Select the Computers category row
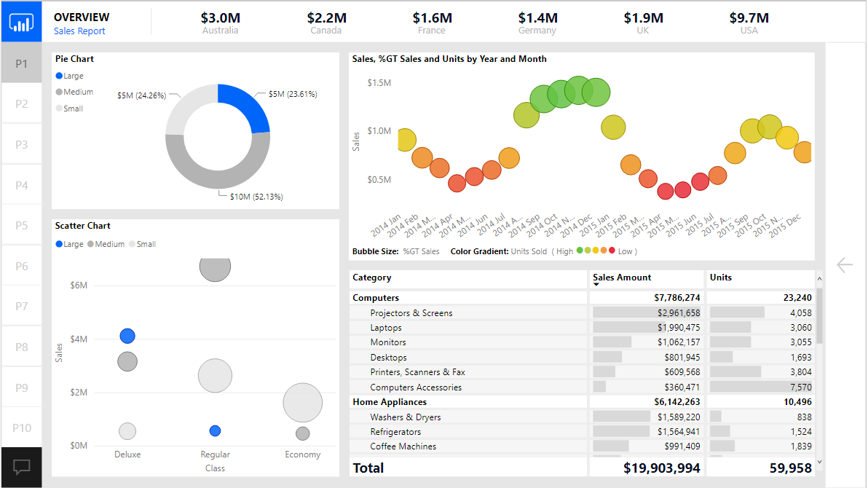 click(376, 298)
